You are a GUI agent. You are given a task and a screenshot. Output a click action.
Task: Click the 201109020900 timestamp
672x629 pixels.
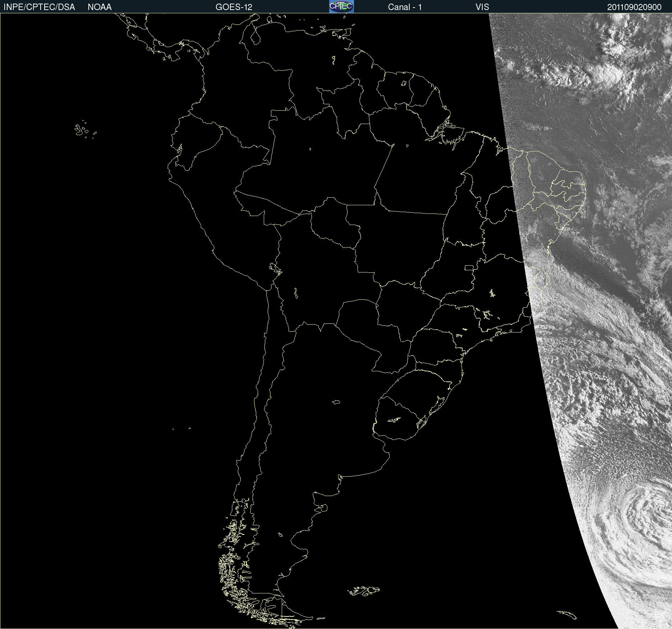634,7
